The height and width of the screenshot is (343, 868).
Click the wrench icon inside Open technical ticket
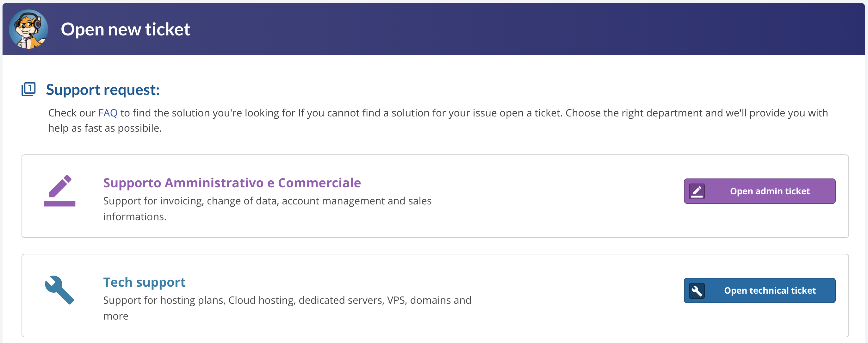pos(697,290)
